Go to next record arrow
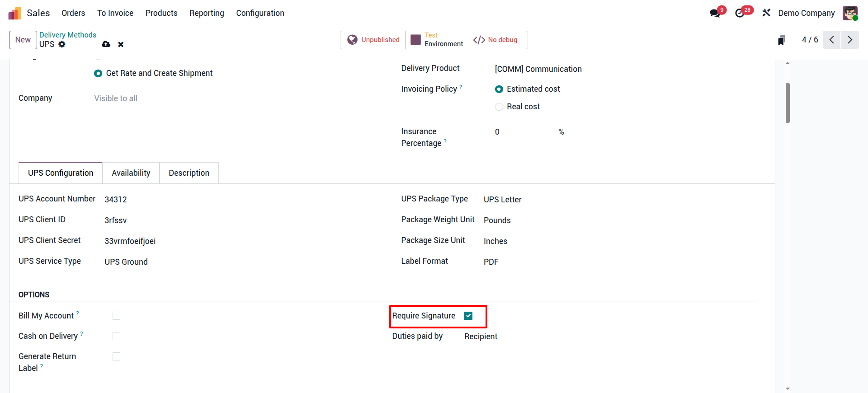Viewport: 868px width, 393px height. click(x=850, y=40)
